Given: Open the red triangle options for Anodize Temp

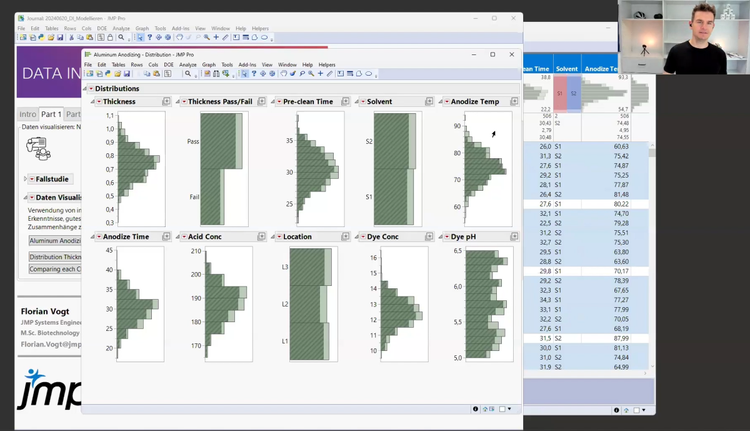Looking at the screenshot, I should coord(446,102).
